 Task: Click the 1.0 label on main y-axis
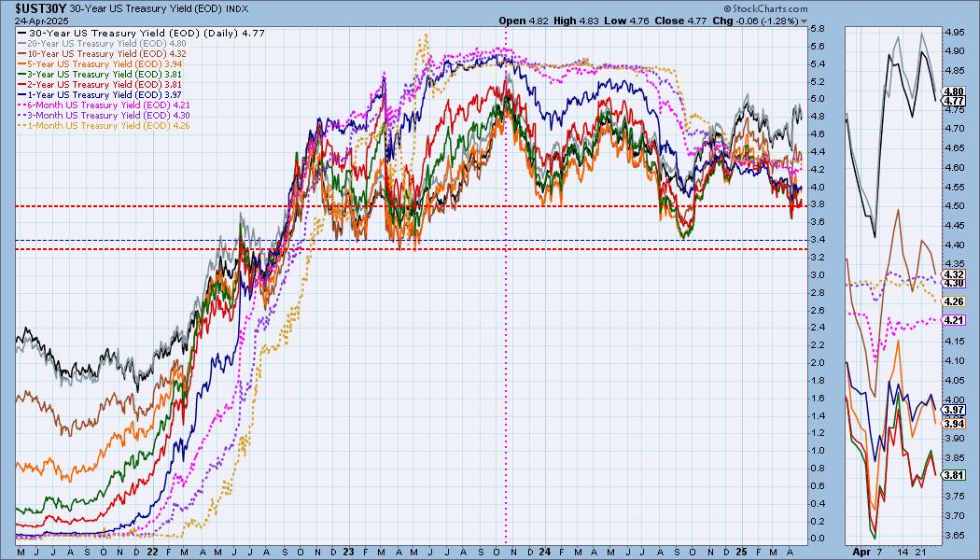click(x=818, y=451)
